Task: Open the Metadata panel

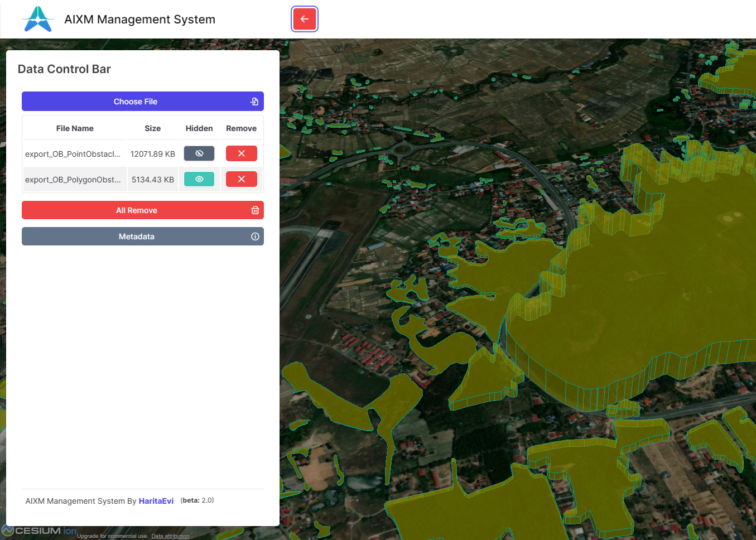Action: 137,237
